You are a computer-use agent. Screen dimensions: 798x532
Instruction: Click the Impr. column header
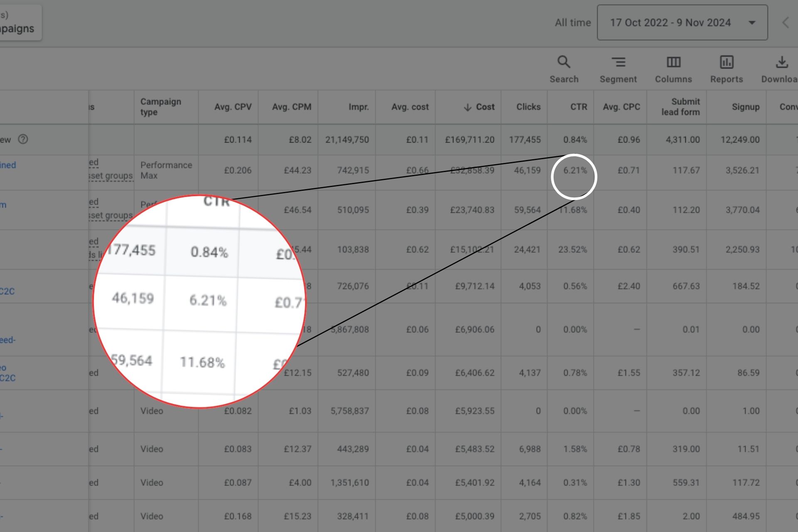(358, 107)
